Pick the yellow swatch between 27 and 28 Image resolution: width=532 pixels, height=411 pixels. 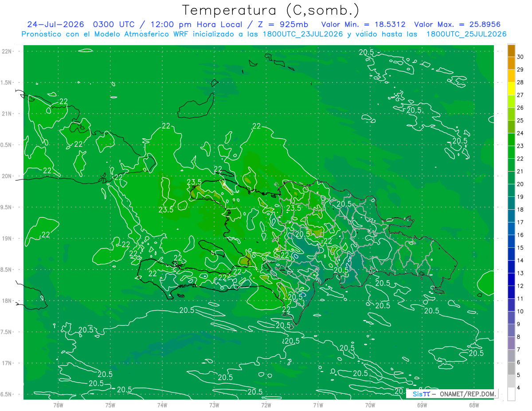coord(511,89)
